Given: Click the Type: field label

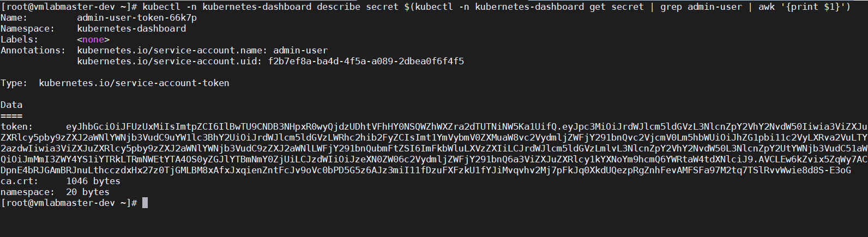Looking at the screenshot, I should point(14,83).
